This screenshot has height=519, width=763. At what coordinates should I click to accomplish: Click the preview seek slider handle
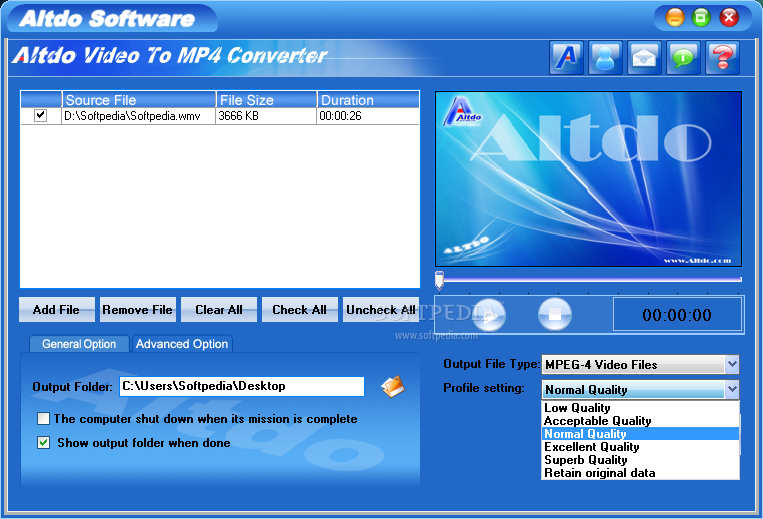click(x=439, y=280)
